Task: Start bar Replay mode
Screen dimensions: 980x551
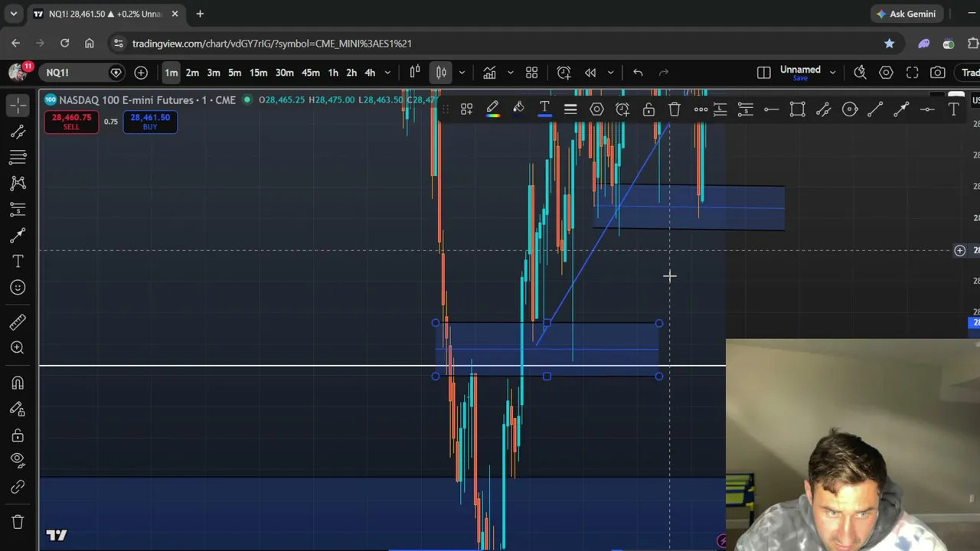Action: [590, 73]
